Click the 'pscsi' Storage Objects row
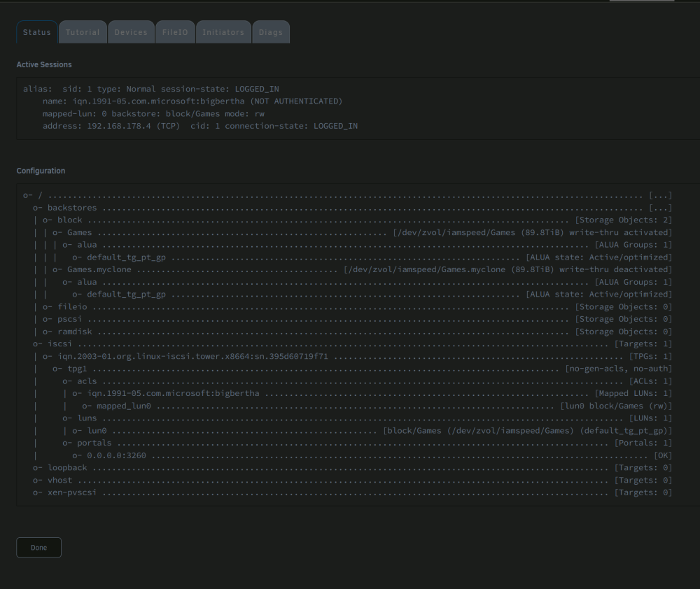The width and height of the screenshot is (700, 589). point(357,319)
